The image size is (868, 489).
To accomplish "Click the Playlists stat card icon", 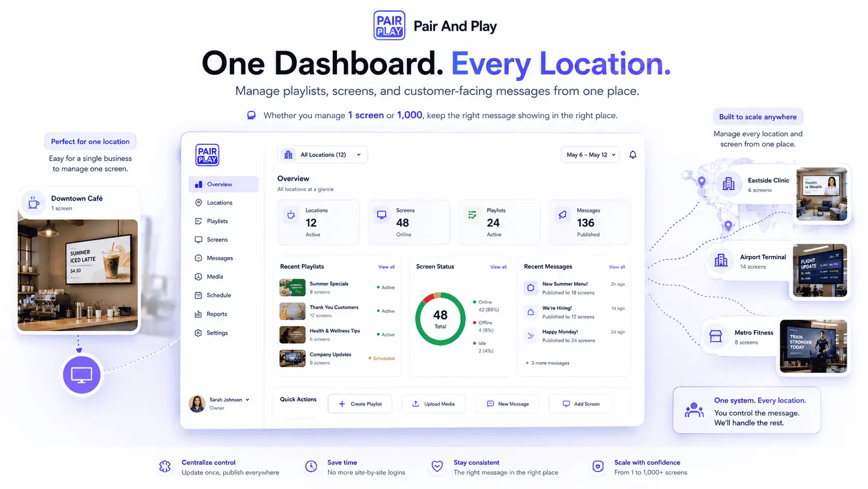I will pyautogui.click(x=472, y=215).
